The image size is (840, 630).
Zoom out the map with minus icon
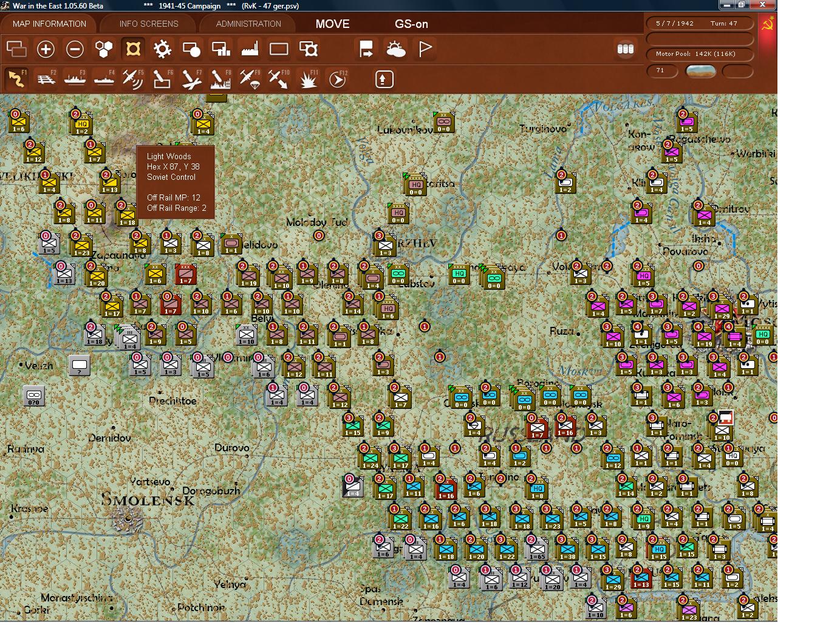(75, 49)
